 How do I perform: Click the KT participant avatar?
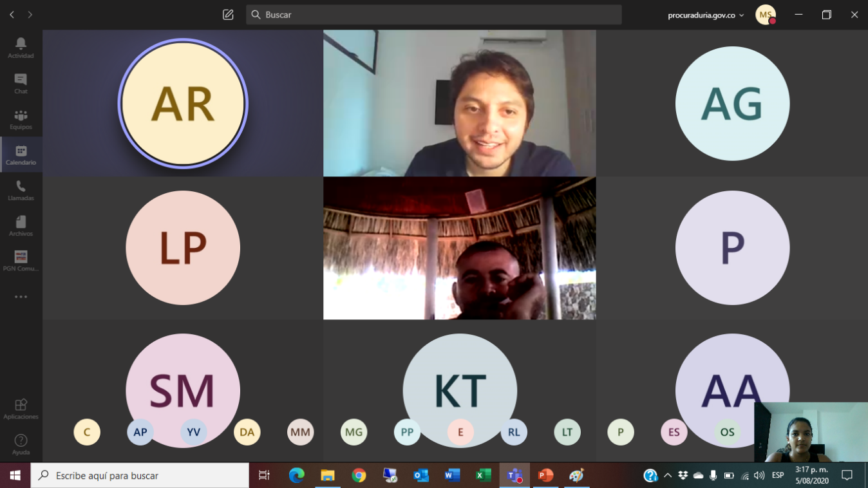click(460, 390)
